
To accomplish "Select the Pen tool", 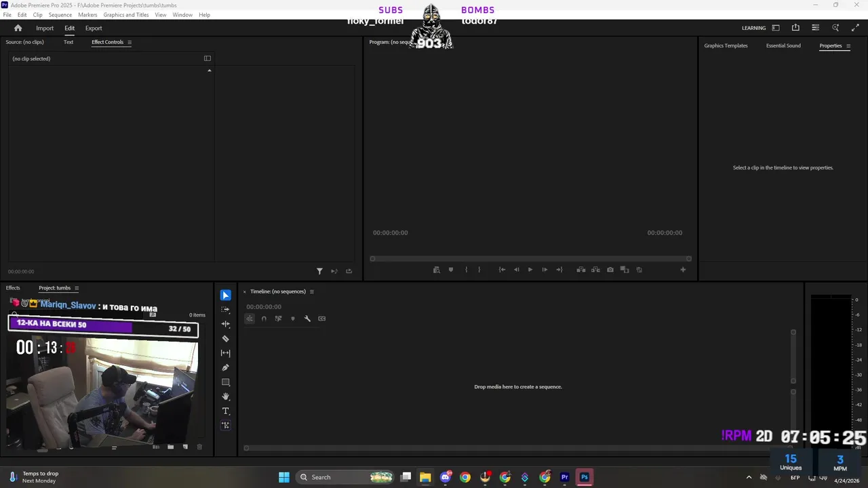I will click(226, 367).
